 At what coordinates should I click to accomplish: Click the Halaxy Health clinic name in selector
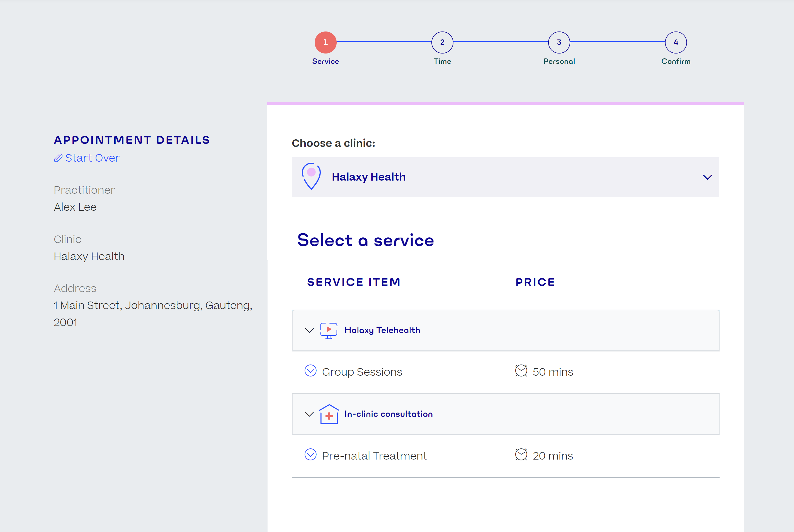(x=368, y=177)
